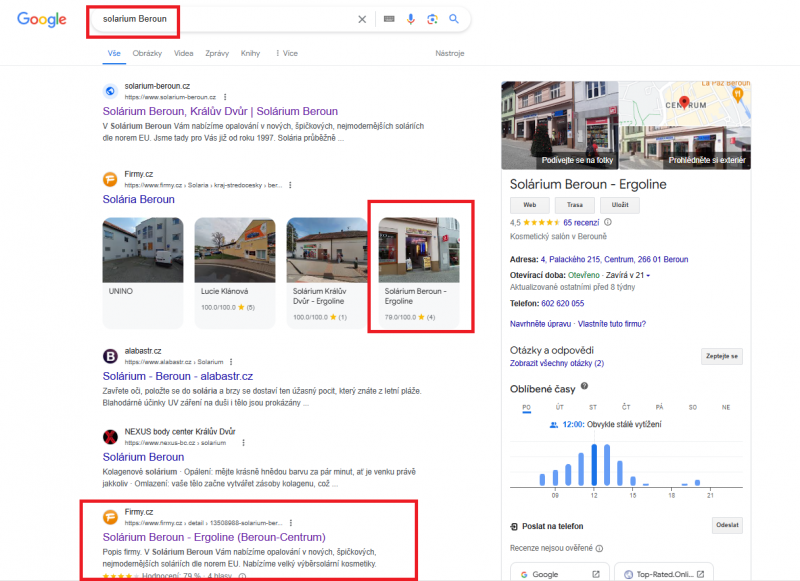
Task: Click the Zeptejte se button
Action: (x=722, y=356)
